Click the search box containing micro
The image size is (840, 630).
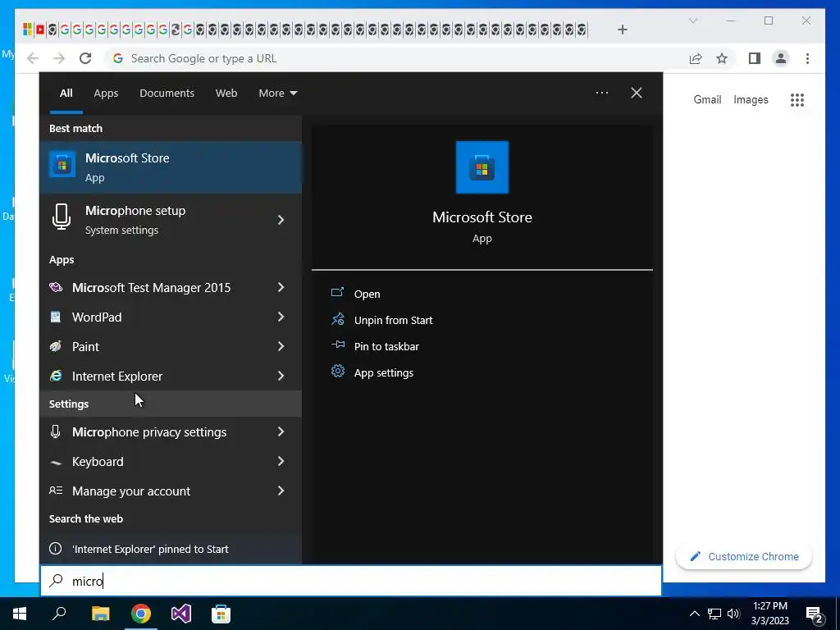tap(351, 581)
